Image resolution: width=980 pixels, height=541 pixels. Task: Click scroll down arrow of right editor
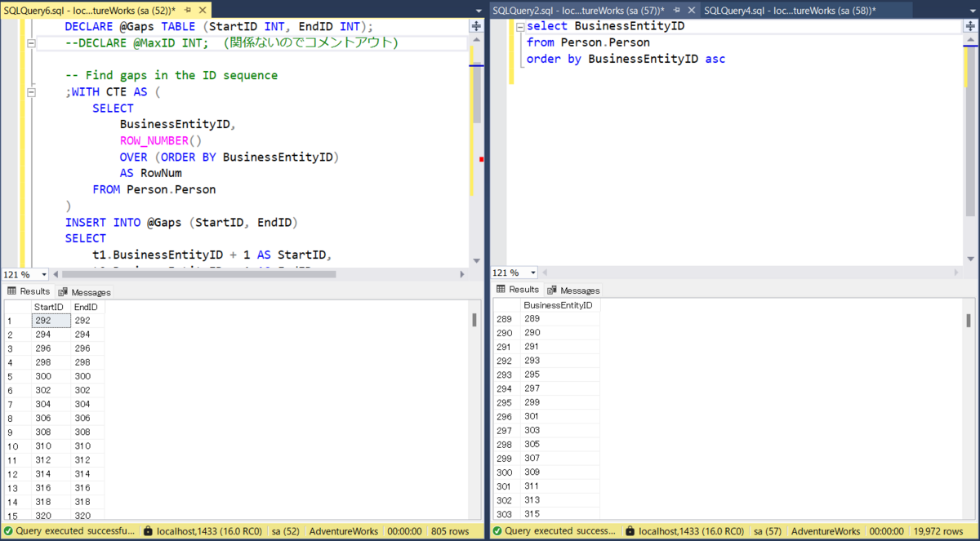pos(971,260)
